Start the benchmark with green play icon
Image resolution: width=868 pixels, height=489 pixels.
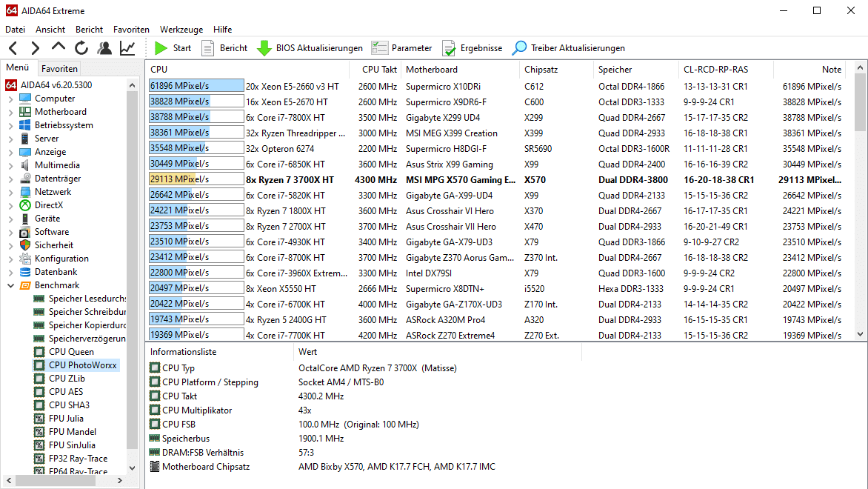pyautogui.click(x=161, y=48)
